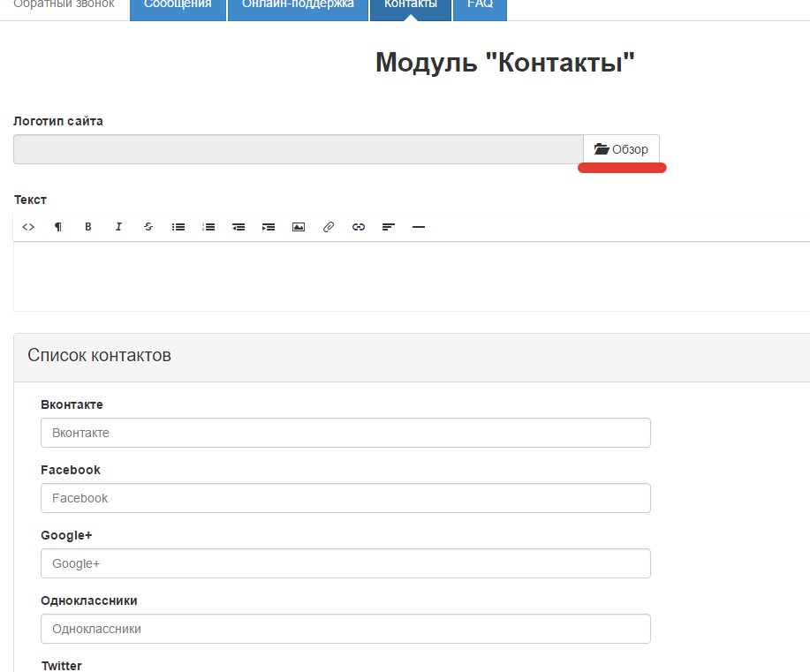The height and width of the screenshot is (672, 810).
Task: Insert ordered numbered list
Action: pos(208,227)
